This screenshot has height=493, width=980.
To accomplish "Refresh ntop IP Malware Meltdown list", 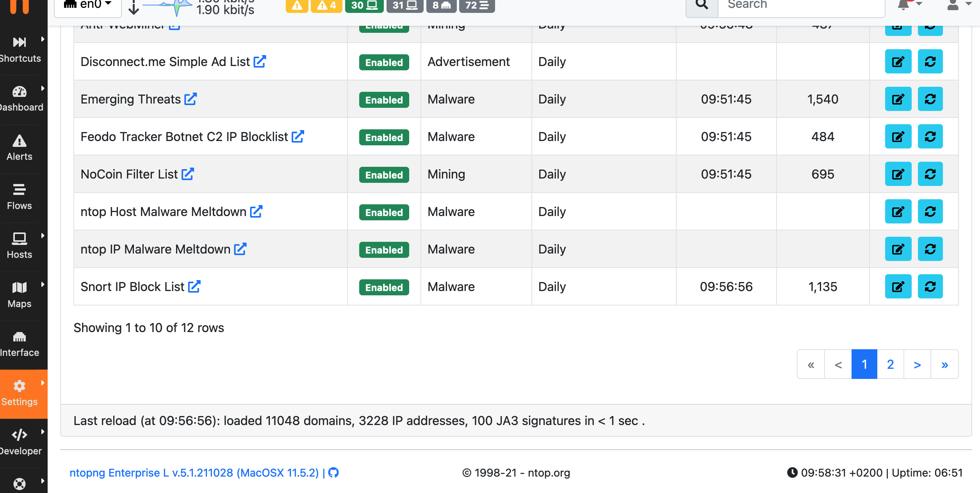I will [x=930, y=249].
